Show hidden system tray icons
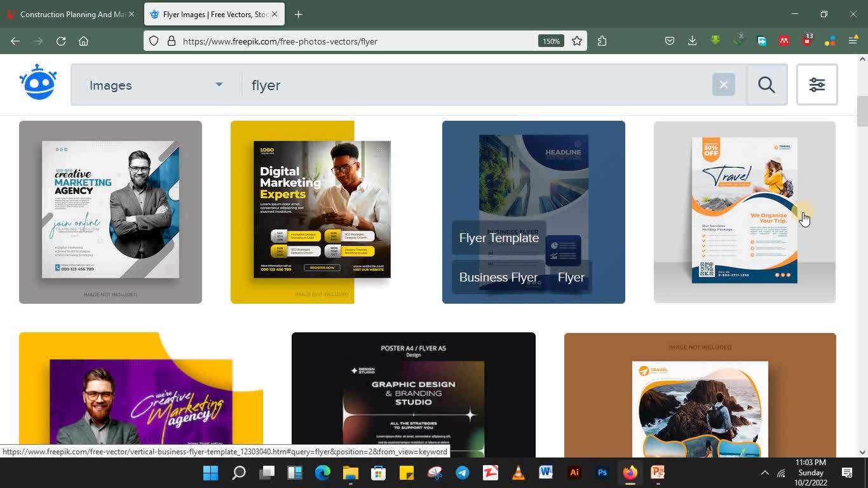The image size is (868, 488). click(x=765, y=473)
